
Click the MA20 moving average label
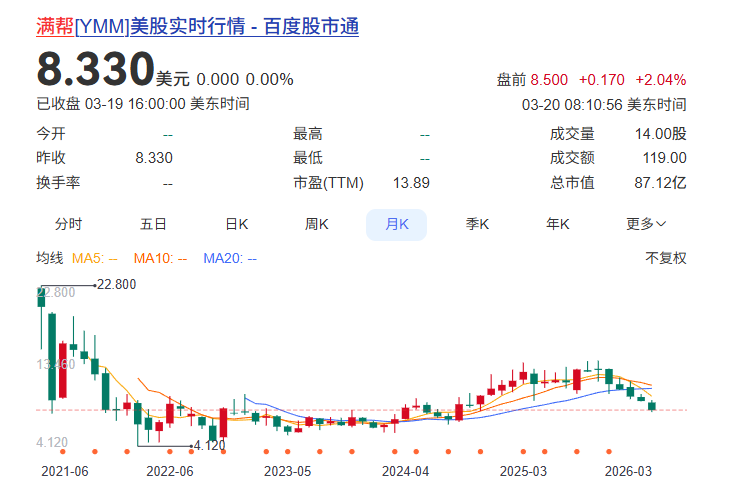(x=230, y=258)
